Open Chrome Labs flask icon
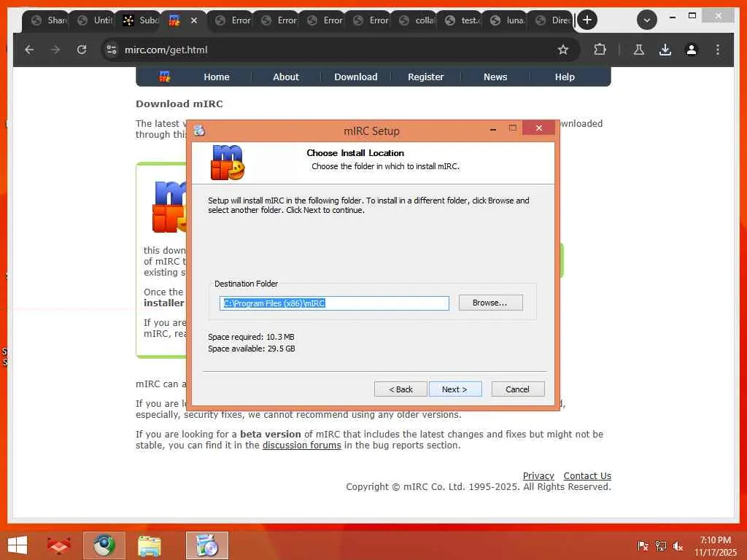Image resolution: width=747 pixels, height=560 pixels. [x=639, y=50]
